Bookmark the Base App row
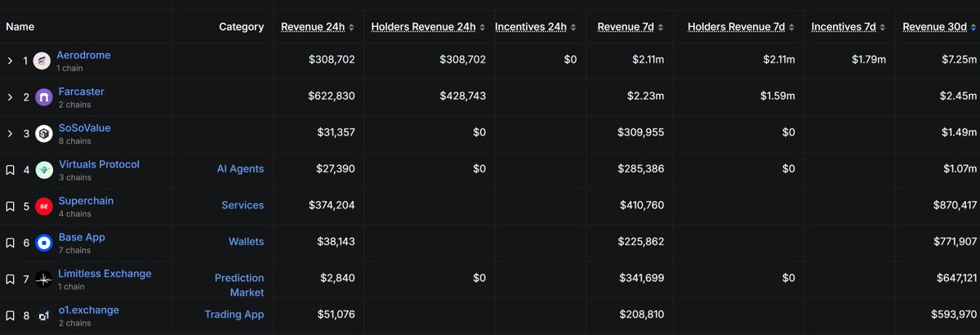 (x=11, y=243)
